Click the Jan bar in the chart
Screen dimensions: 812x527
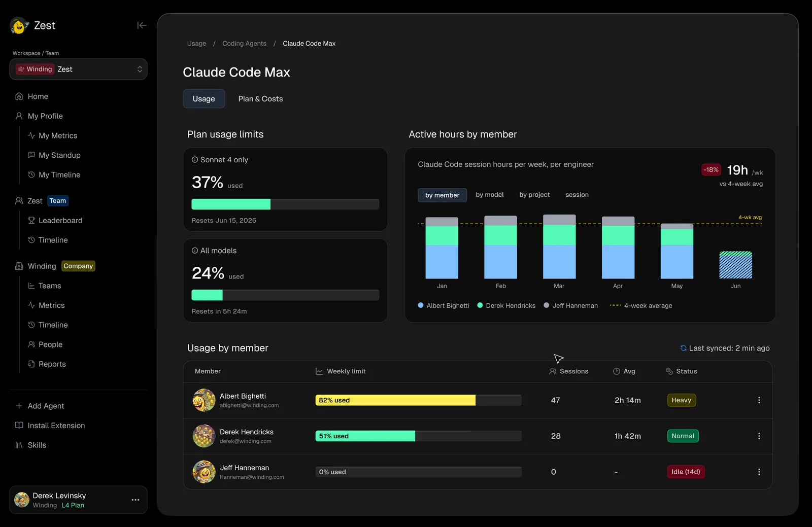(x=442, y=248)
